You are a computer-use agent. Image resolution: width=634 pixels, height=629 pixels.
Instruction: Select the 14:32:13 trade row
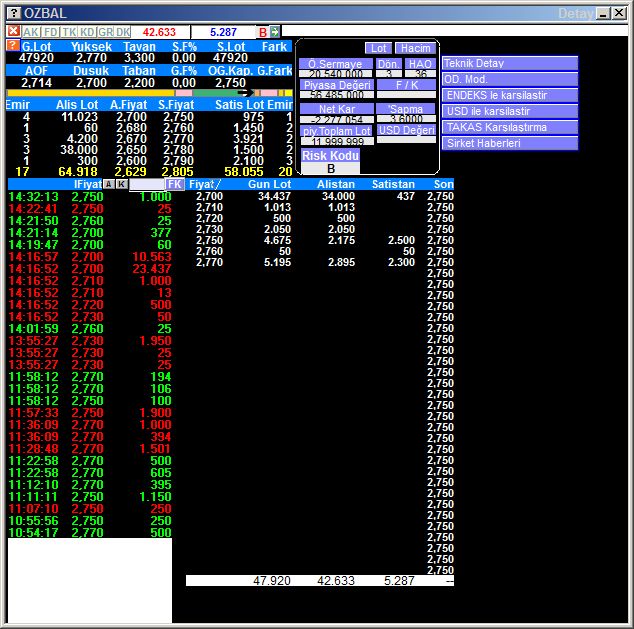click(90, 197)
